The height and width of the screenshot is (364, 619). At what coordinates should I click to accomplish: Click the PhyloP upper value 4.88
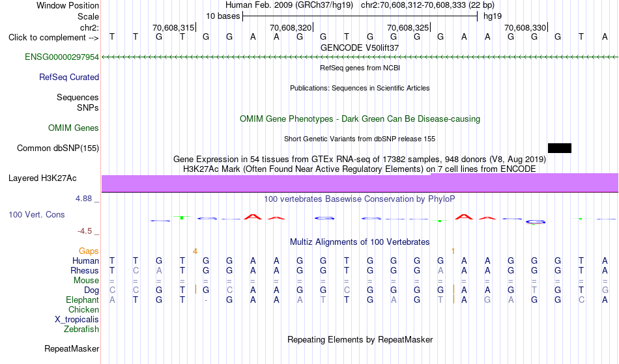pos(83,199)
